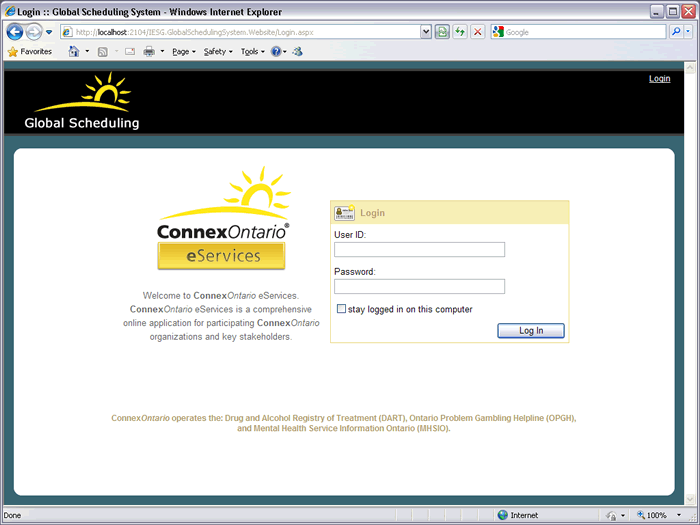Click the Print icon
Image resolution: width=700 pixels, height=525 pixels.
pyautogui.click(x=149, y=52)
